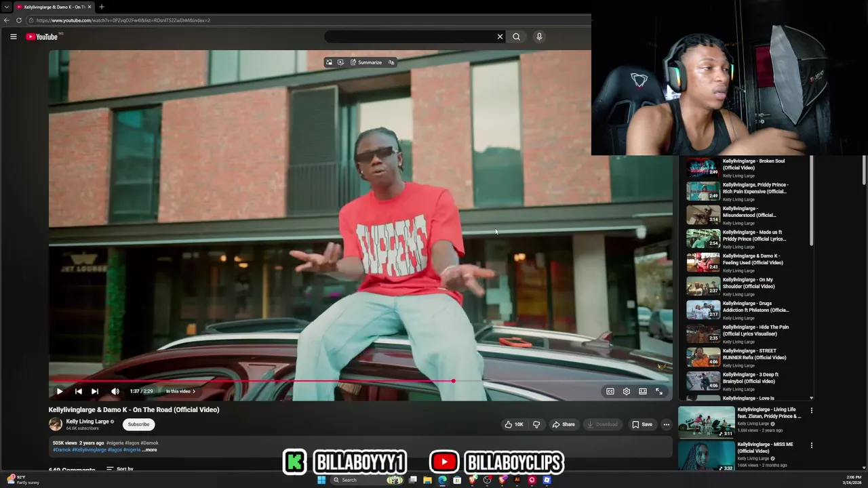Screen dimensions: 868x488
Task: Dislike the video
Action: pos(536,424)
